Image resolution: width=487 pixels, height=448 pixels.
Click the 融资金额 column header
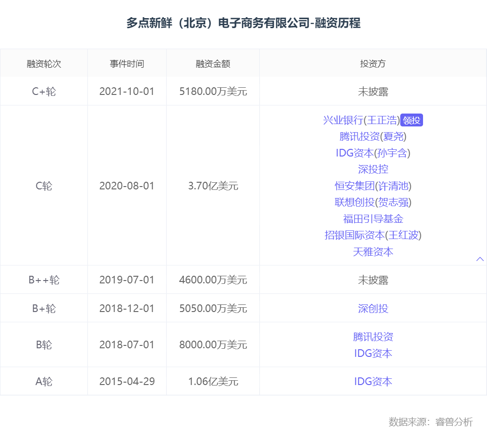(213, 63)
